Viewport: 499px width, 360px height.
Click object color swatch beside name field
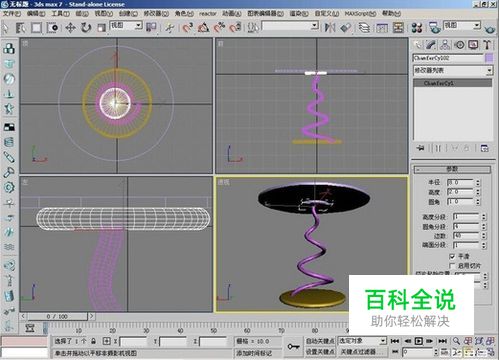(x=489, y=58)
